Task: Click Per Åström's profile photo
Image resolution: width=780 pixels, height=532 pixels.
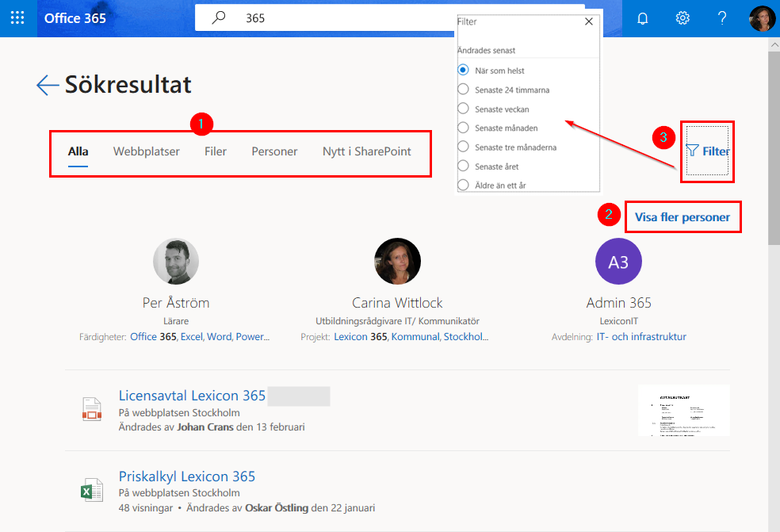Action: click(176, 262)
